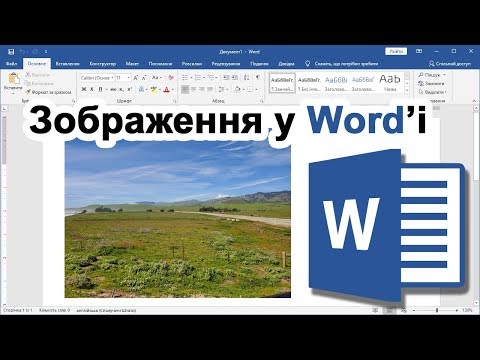480x360 pixels.
Task: Set line and paragraph spacing
Action: pyautogui.click(x=222, y=89)
